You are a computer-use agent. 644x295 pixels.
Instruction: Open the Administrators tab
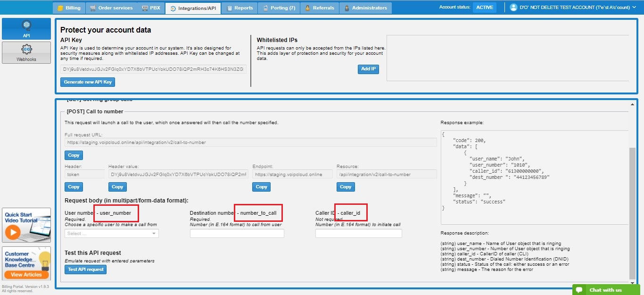pyautogui.click(x=365, y=8)
